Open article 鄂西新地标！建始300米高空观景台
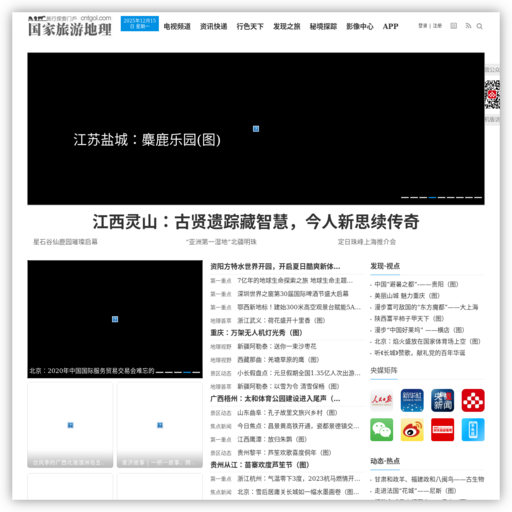 coord(299,307)
